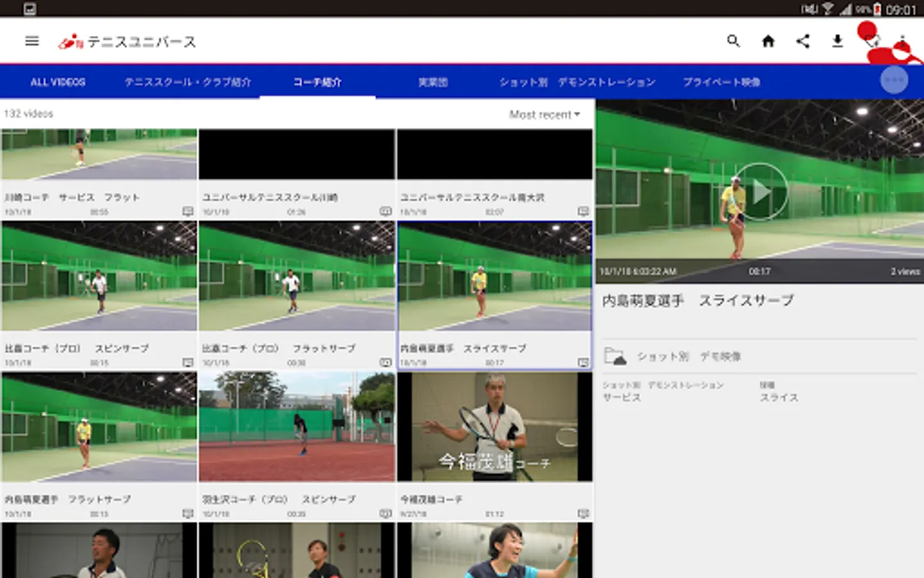Go to home via the house icon
924x578 pixels.
(768, 41)
